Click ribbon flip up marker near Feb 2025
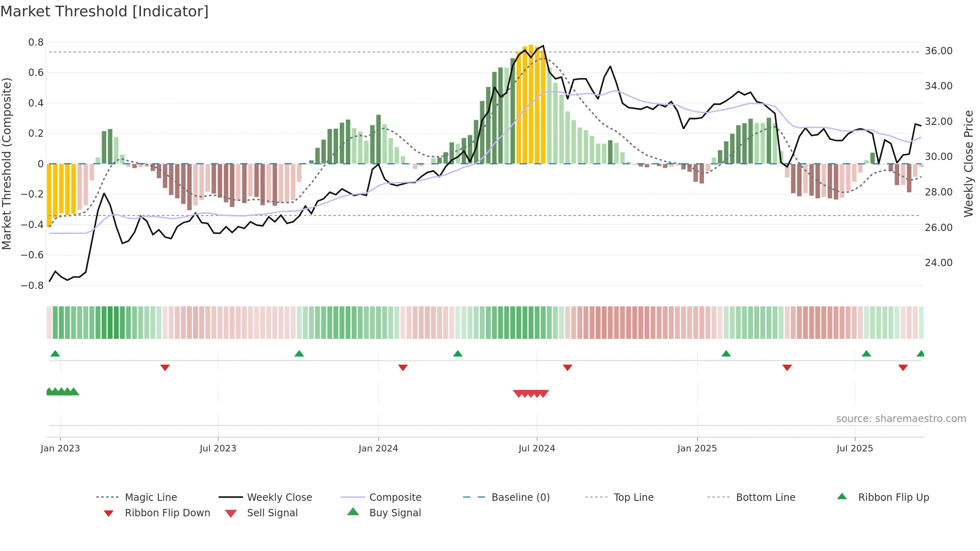Viewport: 980px width, 551px height. click(726, 353)
